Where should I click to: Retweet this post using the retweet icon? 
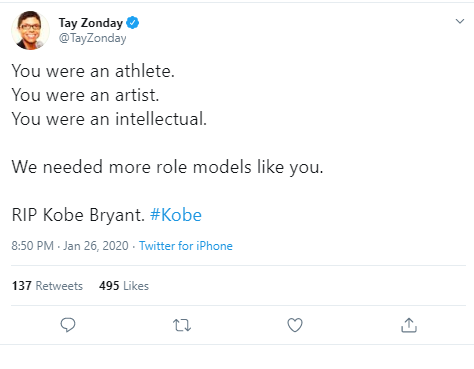tap(182, 325)
